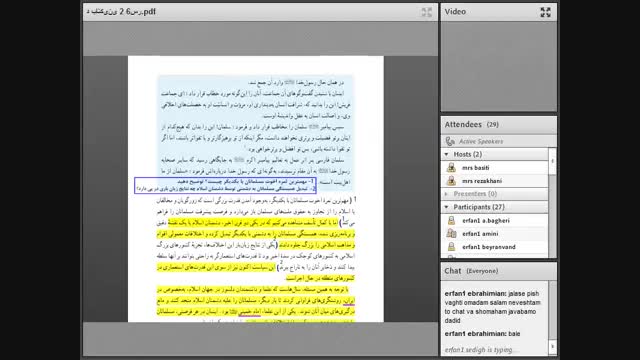Click the PDF file name title
The width and height of the screenshot is (640, 360).
point(121,12)
